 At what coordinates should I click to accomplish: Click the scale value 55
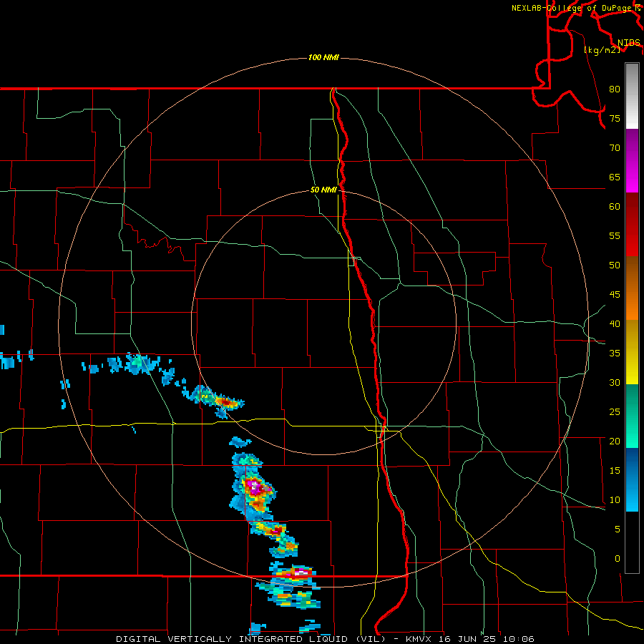pos(615,235)
